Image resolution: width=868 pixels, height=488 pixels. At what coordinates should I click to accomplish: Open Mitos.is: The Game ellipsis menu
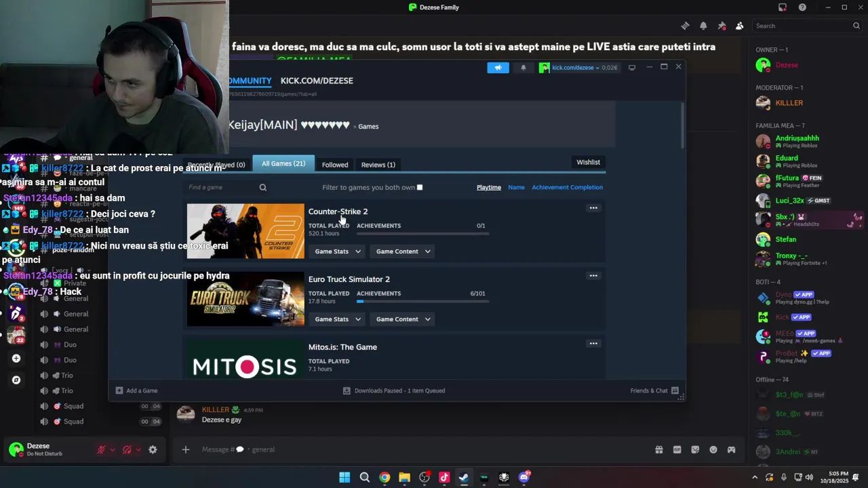(593, 344)
